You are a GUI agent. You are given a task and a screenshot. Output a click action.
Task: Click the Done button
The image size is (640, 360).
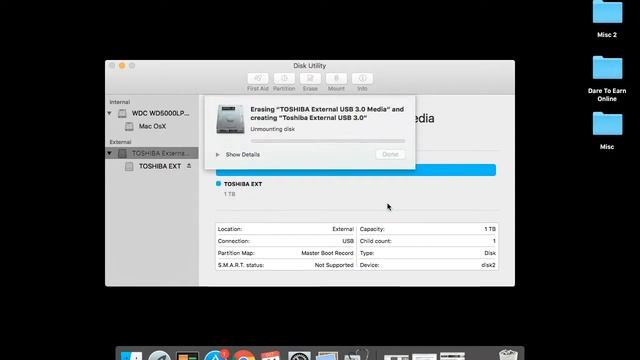click(x=390, y=154)
